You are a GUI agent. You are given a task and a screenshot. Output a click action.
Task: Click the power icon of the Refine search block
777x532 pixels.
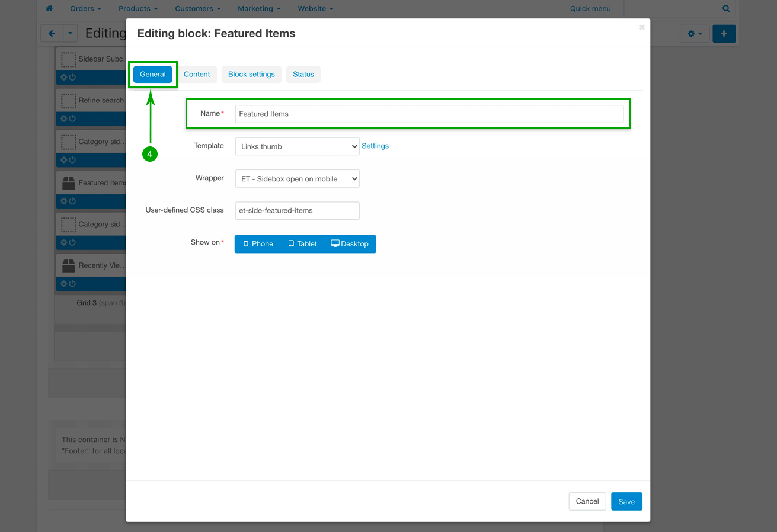click(x=72, y=118)
